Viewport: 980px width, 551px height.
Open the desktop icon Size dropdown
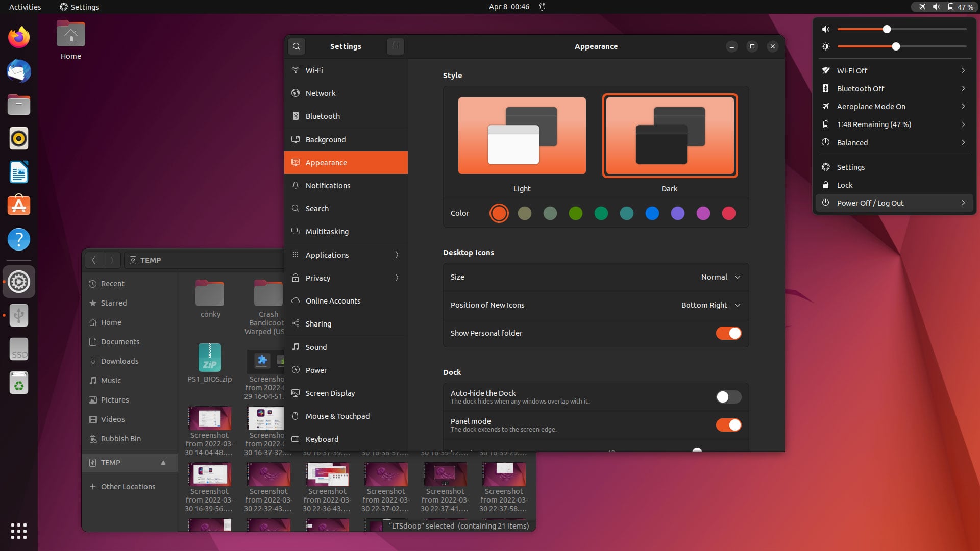click(x=720, y=277)
